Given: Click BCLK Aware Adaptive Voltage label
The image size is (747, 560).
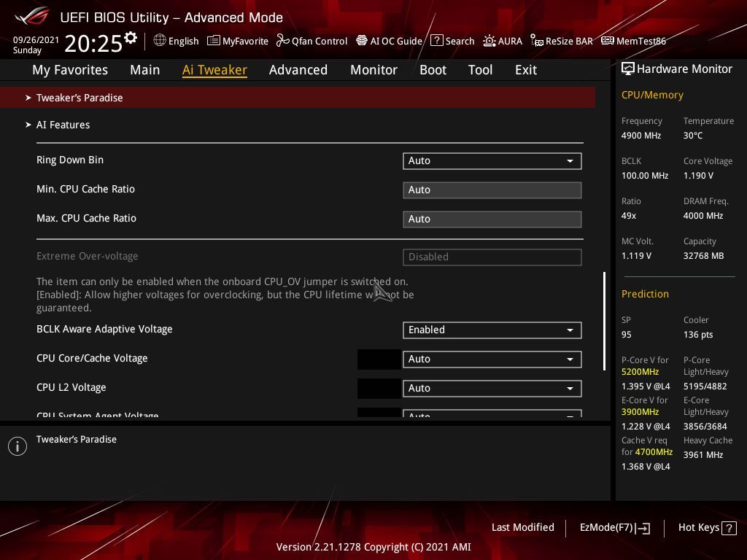Looking at the screenshot, I should coord(104,329).
